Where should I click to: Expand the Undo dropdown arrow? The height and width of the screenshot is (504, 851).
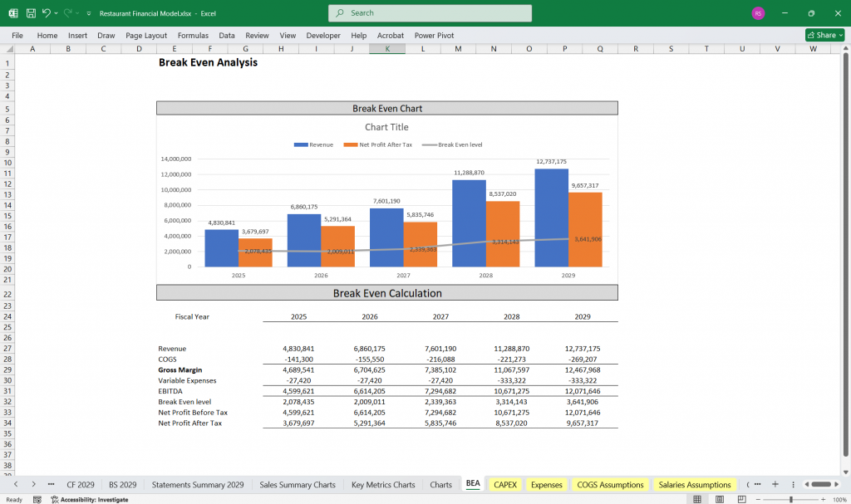pyautogui.click(x=56, y=12)
